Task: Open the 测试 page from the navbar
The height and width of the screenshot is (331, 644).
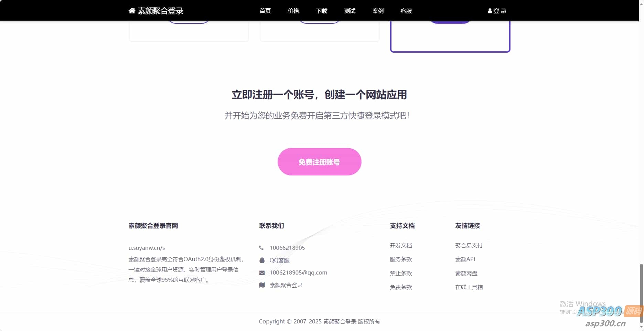Action: click(x=350, y=11)
